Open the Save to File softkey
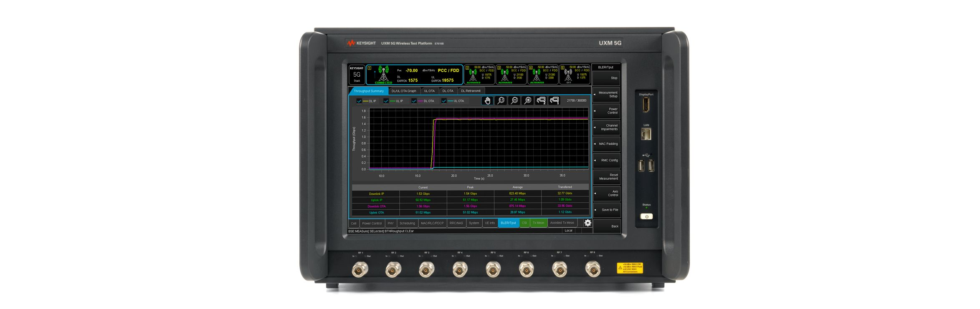 (606, 210)
